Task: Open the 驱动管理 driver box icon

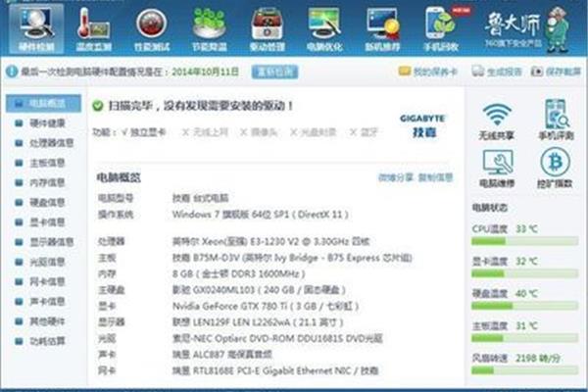Action: [x=267, y=28]
